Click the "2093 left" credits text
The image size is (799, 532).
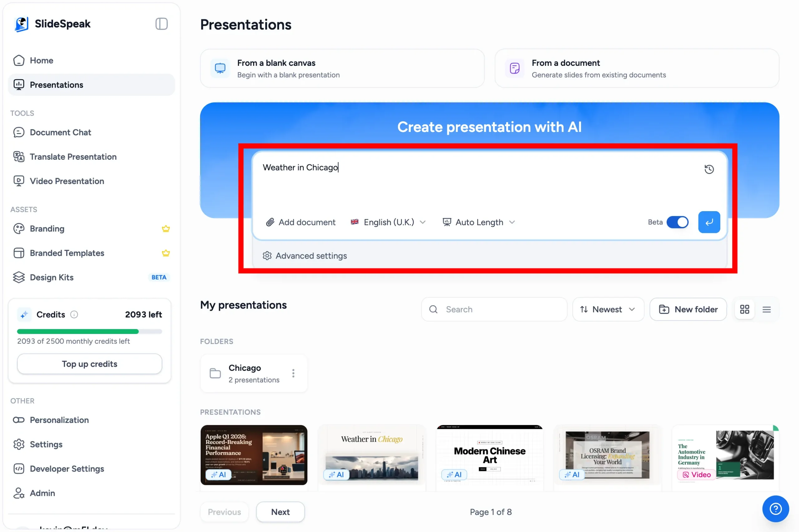[x=143, y=315]
